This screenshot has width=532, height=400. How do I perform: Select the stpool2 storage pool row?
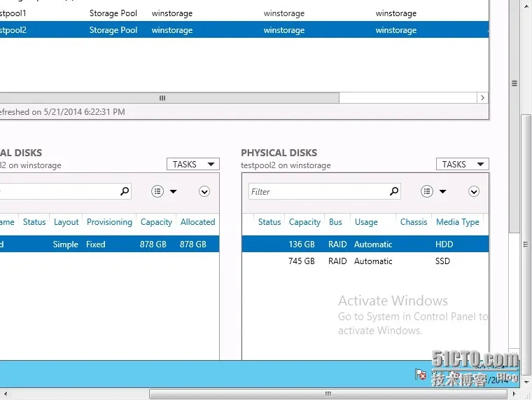pyautogui.click(x=244, y=30)
